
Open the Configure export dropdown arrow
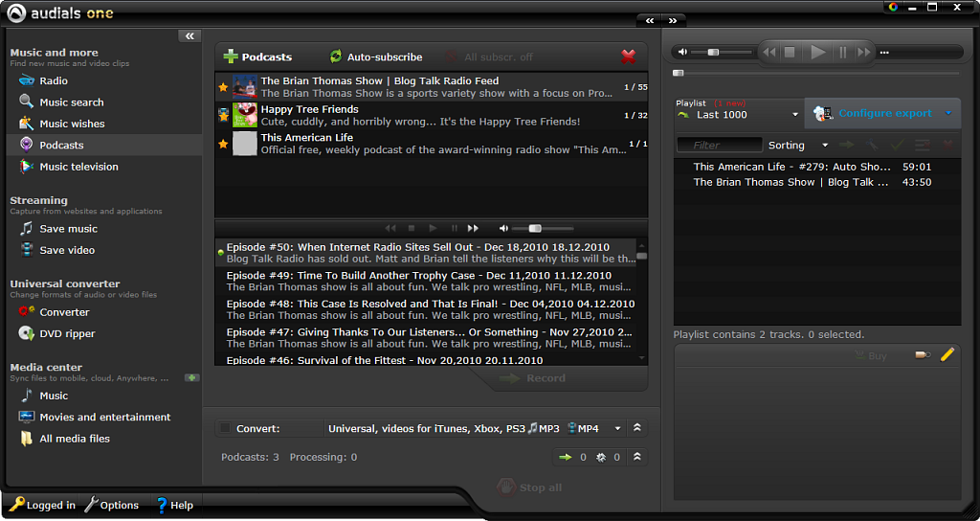point(948,113)
